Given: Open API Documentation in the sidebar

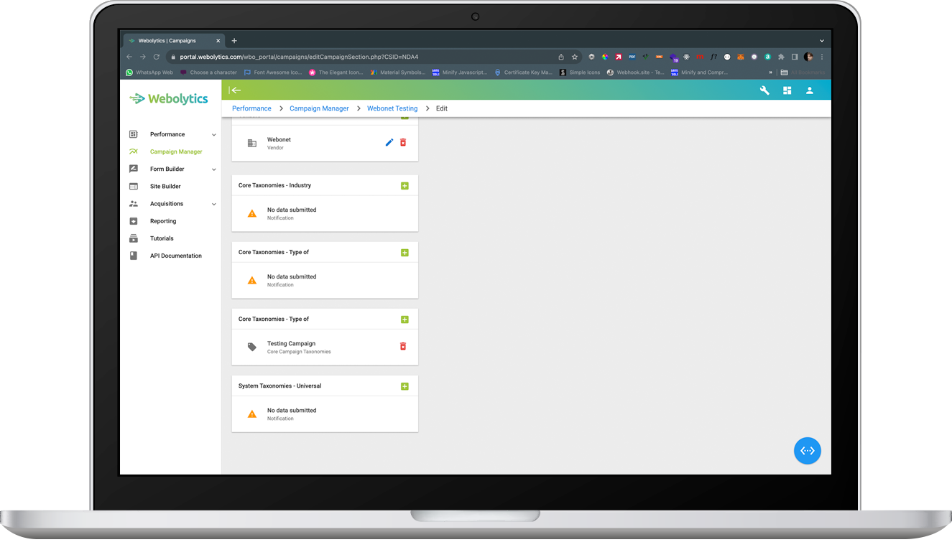Looking at the screenshot, I should (x=176, y=256).
